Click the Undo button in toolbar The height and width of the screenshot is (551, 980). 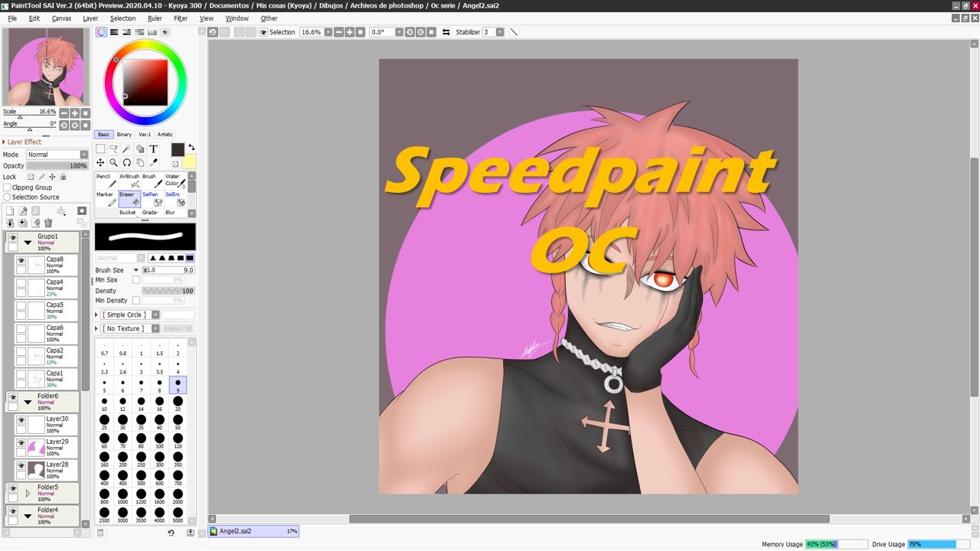tap(213, 32)
